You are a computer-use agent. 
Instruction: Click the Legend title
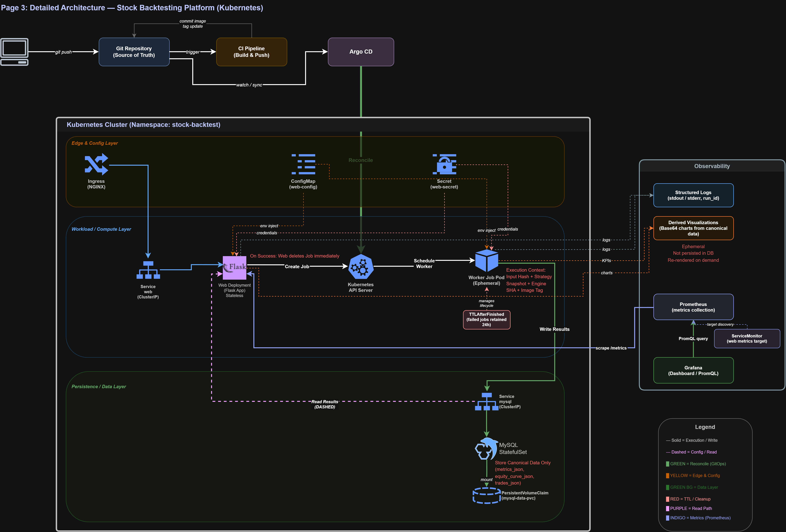tap(705, 427)
